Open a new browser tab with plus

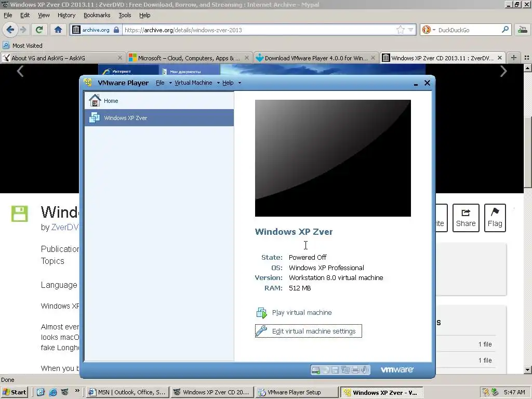click(514, 58)
